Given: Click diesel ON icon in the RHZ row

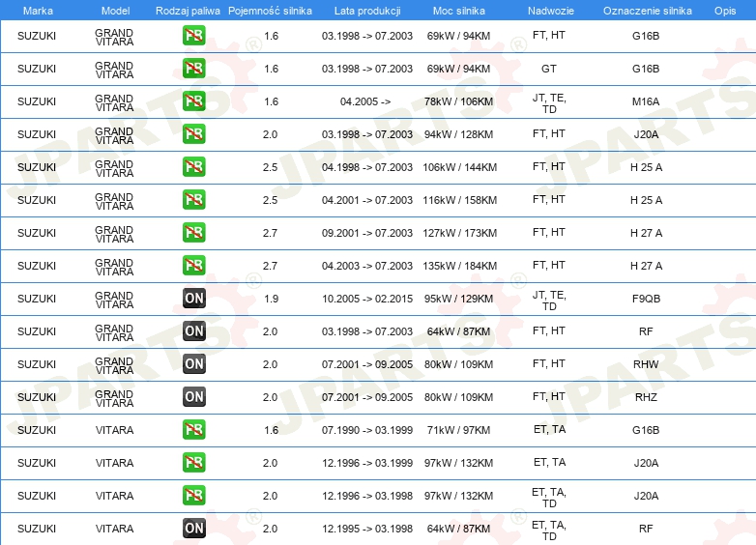Looking at the screenshot, I should [193, 396].
